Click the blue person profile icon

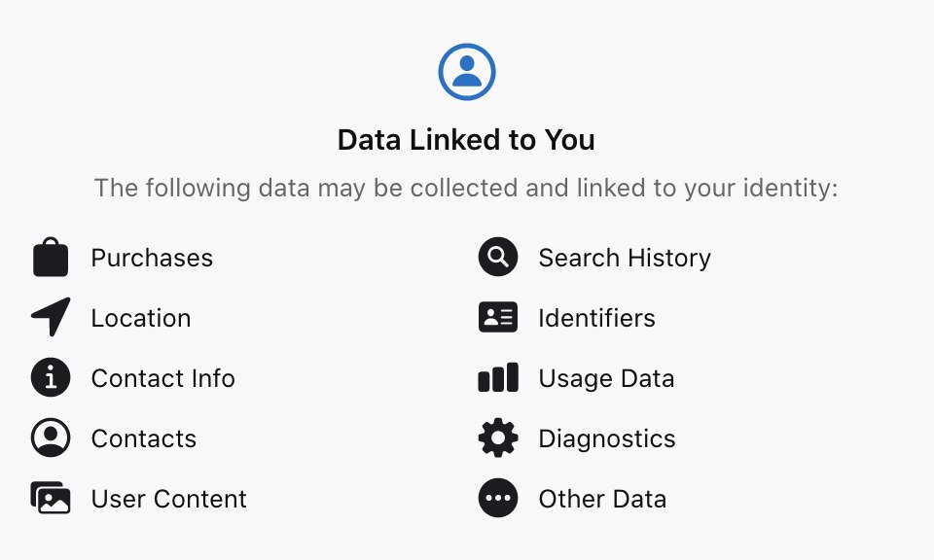[467, 71]
